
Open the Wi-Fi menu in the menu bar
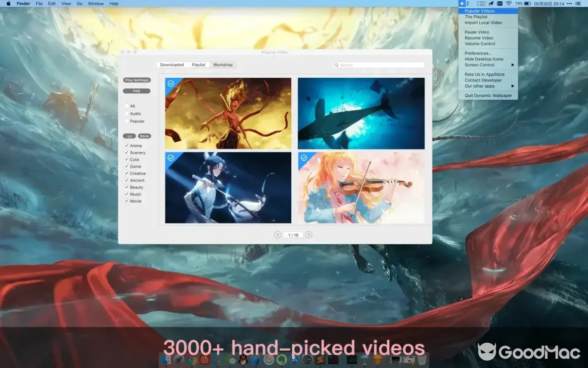pos(509,4)
